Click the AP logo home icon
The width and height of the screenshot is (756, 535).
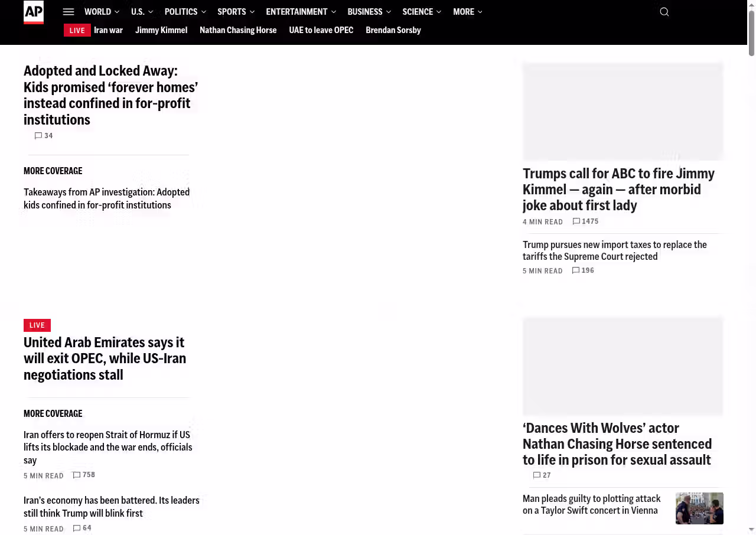(34, 12)
